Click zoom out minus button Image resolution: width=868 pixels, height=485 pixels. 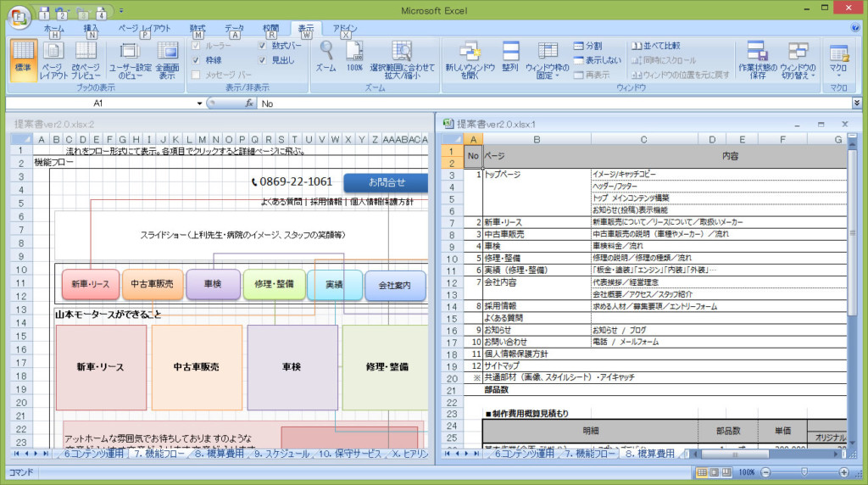point(765,472)
